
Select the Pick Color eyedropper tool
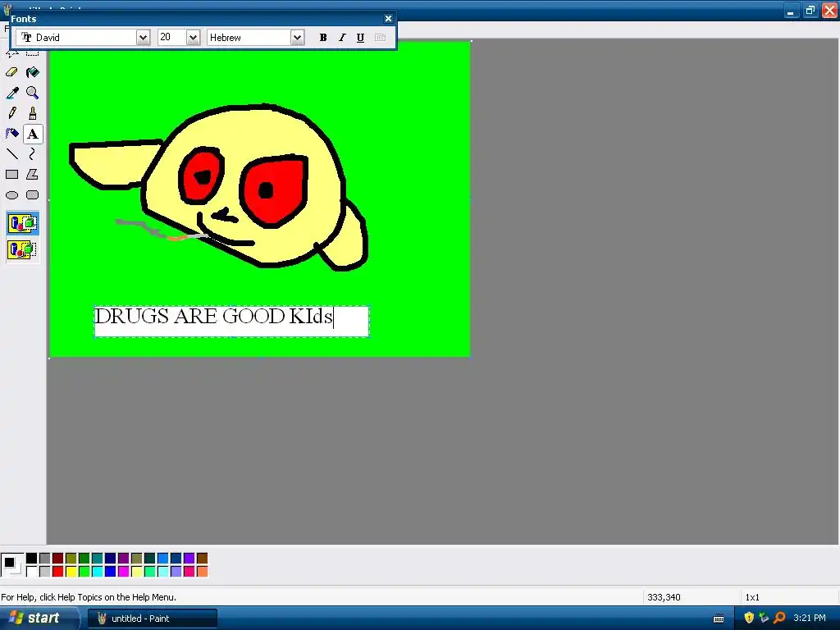tap(11, 93)
